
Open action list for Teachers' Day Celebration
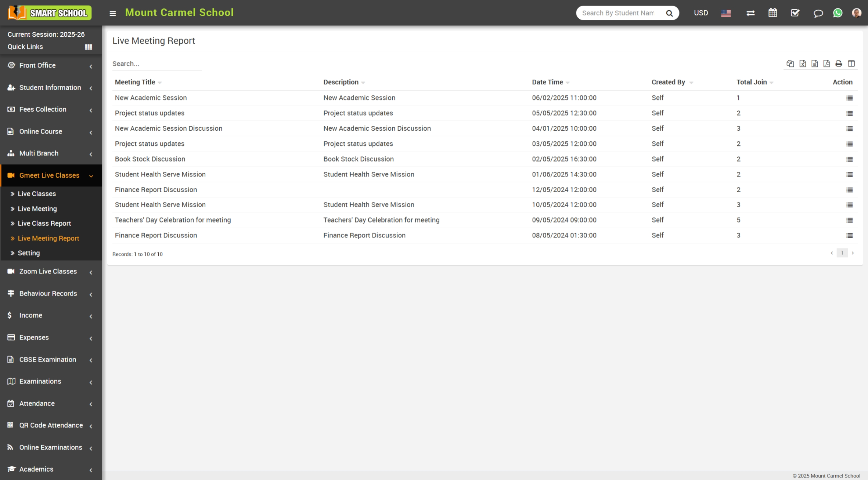click(849, 220)
